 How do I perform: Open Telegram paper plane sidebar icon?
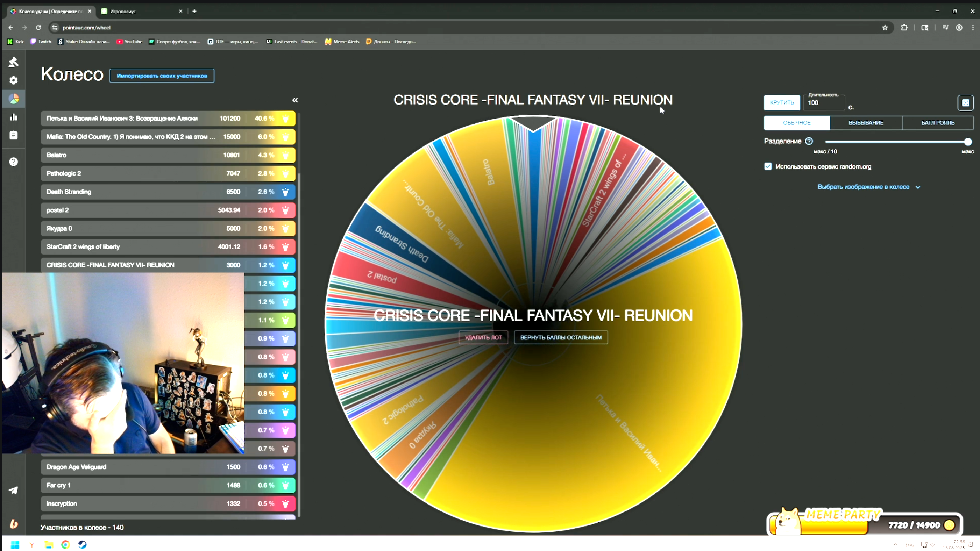[x=14, y=490]
